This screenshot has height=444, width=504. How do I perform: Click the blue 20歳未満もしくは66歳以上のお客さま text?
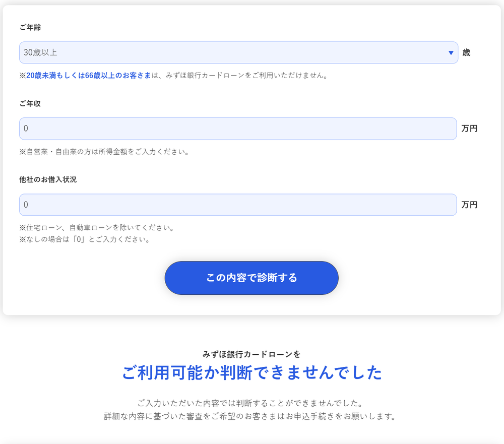point(88,75)
